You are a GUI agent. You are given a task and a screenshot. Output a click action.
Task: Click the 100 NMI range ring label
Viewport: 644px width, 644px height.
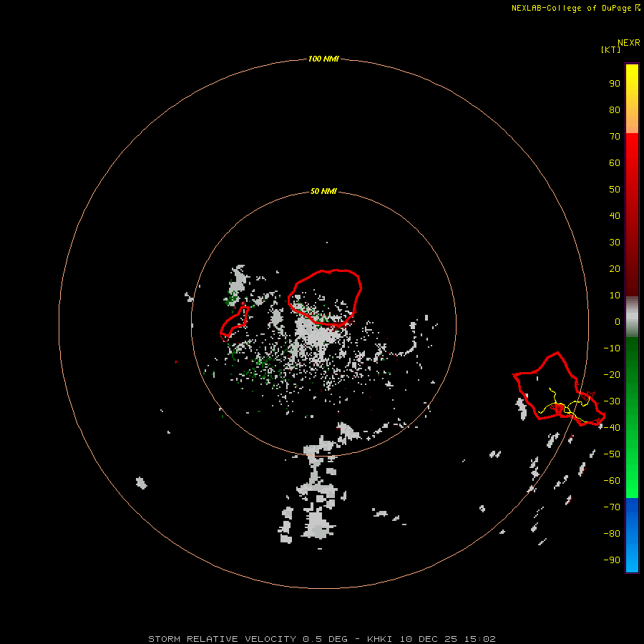pos(323,59)
